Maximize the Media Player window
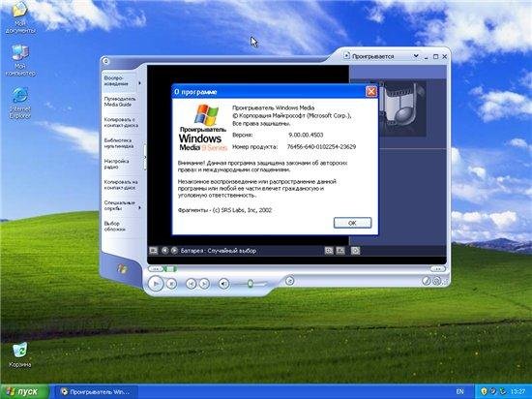Image resolution: width=532 pixels, height=399 pixels. [436, 57]
